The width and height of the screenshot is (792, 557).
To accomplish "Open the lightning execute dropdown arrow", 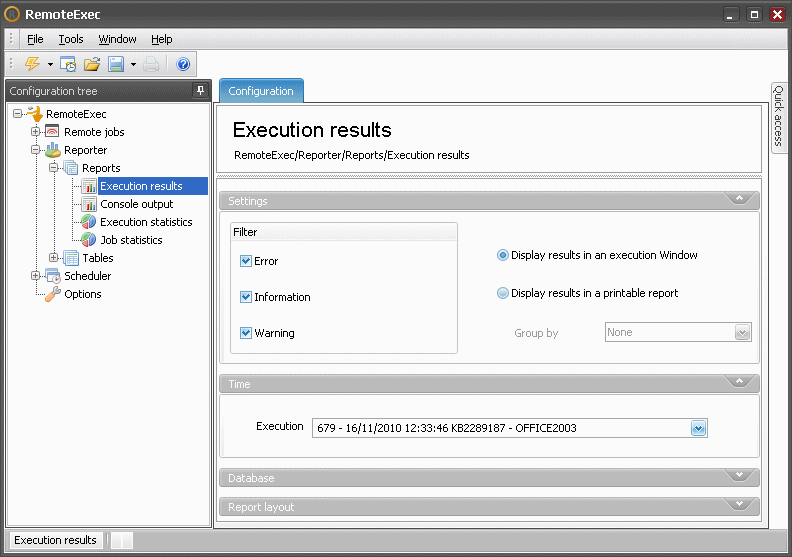I will pos(50,65).
